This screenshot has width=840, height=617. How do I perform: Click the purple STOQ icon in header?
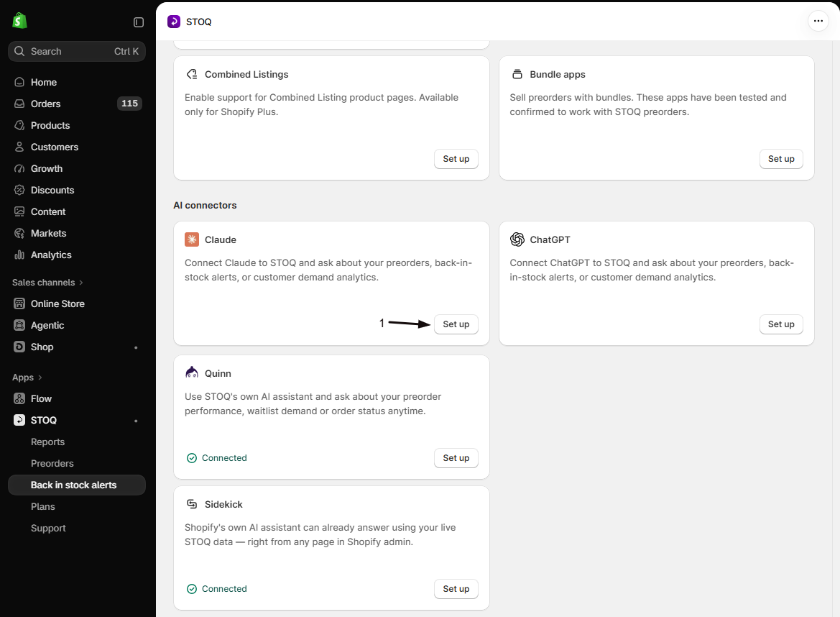(174, 22)
